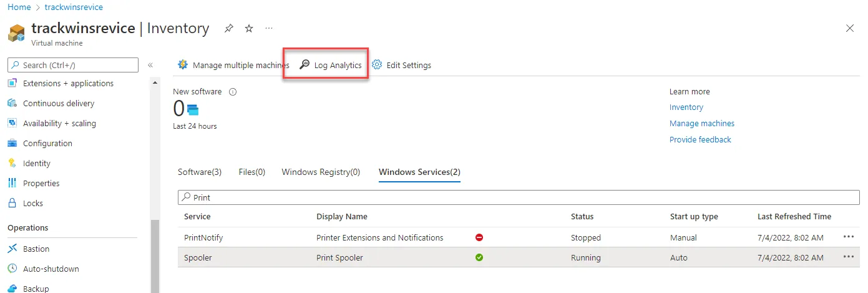Sort by the Service column header

point(197,217)
